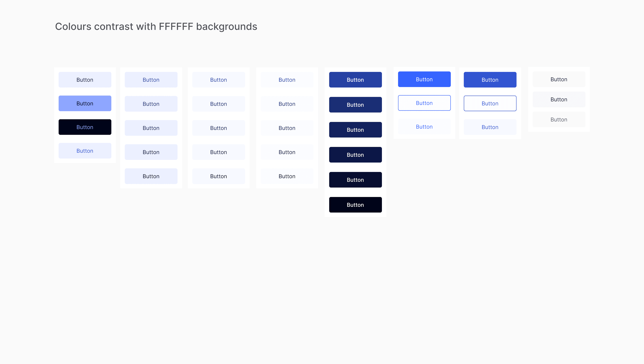The image size is (644, 364).
Task: Click second button in navy column
Action: (x=355, y=105)
